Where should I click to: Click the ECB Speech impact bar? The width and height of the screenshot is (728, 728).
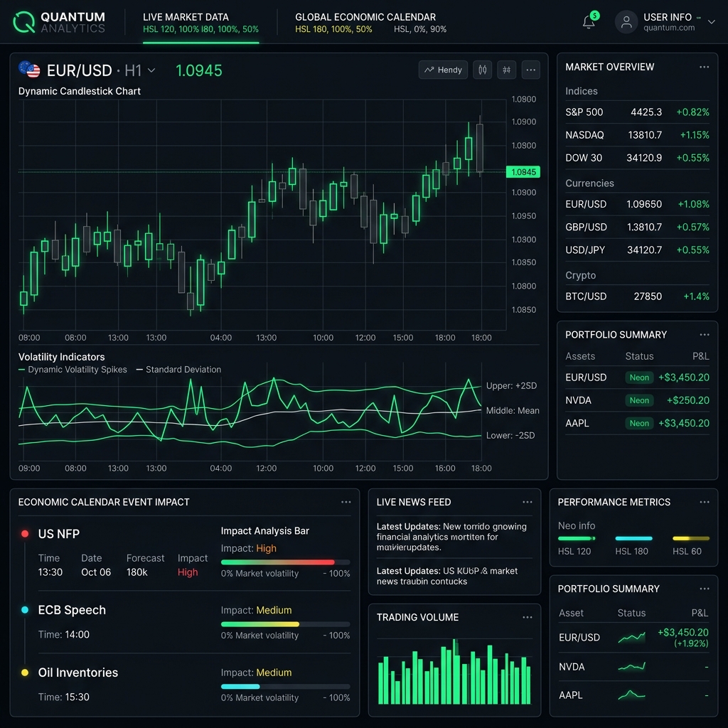point(285,624)
